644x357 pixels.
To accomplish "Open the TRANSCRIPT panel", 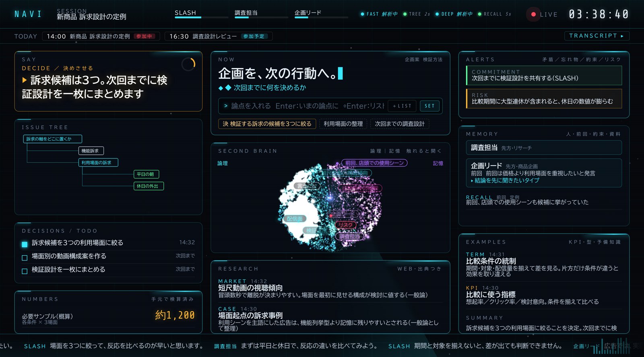I will (597, 36).
